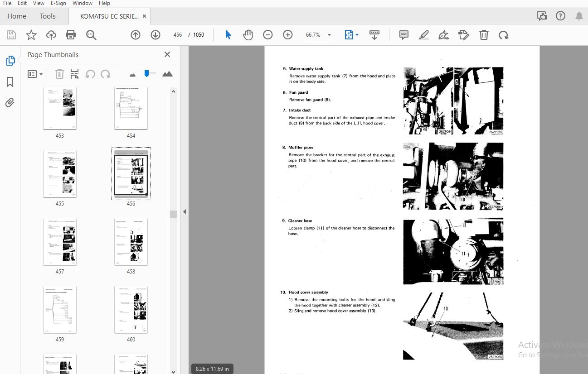Screen dimensions: 588x374
Task: Select page 454 thumbnail
Action: tap(131, 109)
